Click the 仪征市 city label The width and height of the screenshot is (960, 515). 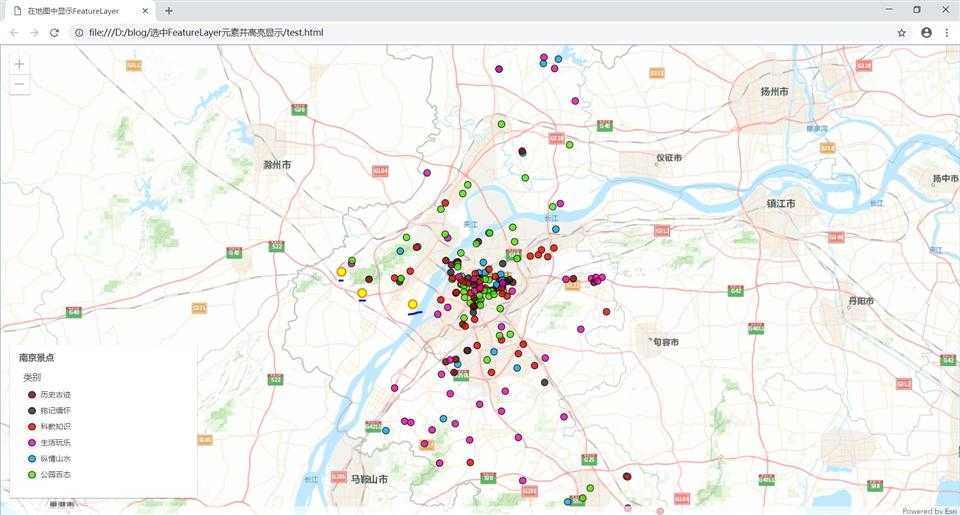[669, 157]
